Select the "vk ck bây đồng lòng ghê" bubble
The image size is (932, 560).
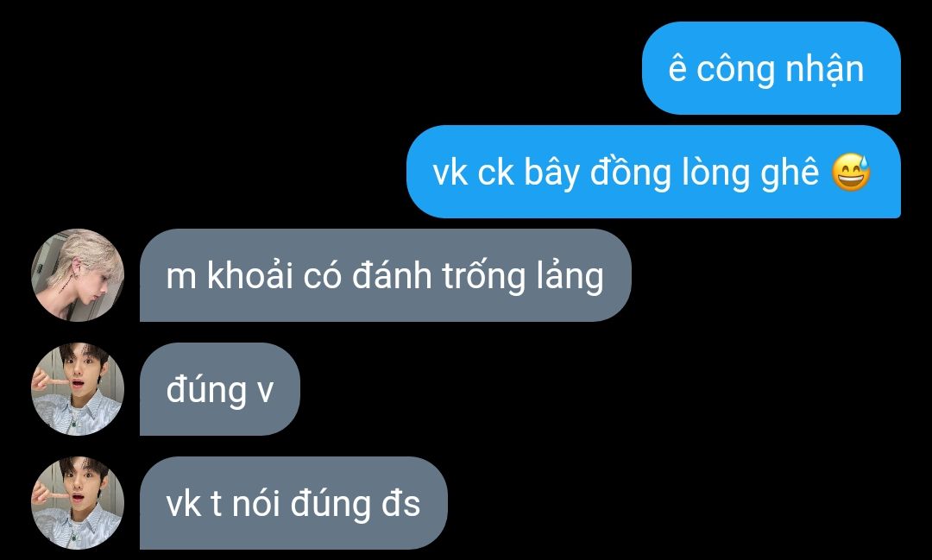click(653, 172)
